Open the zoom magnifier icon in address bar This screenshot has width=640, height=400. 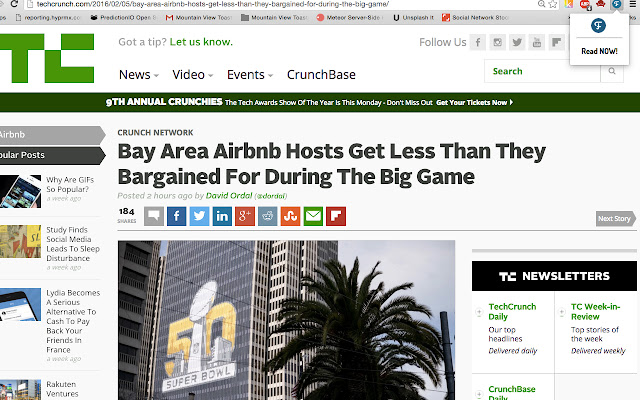541,4
